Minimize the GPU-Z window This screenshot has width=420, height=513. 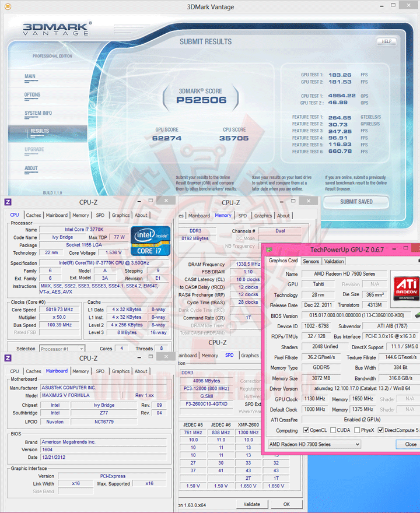tap(394, 249)
